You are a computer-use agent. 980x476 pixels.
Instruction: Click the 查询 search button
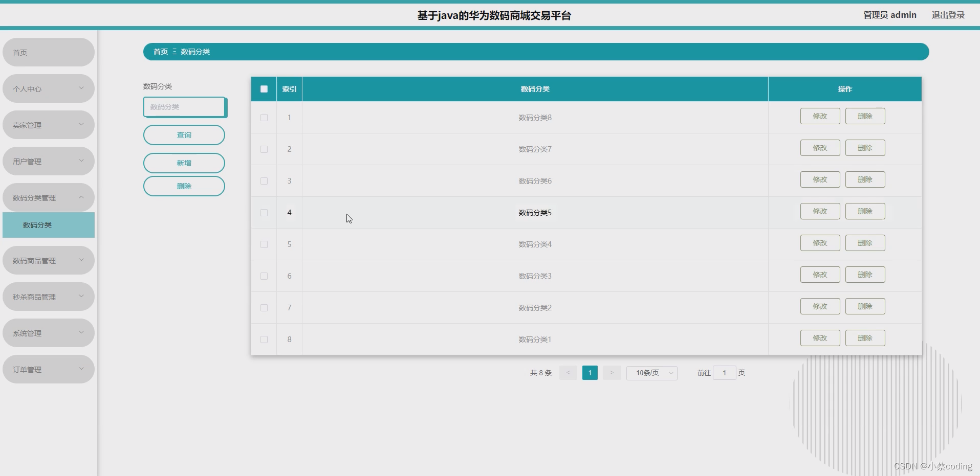tap(184, 135)
